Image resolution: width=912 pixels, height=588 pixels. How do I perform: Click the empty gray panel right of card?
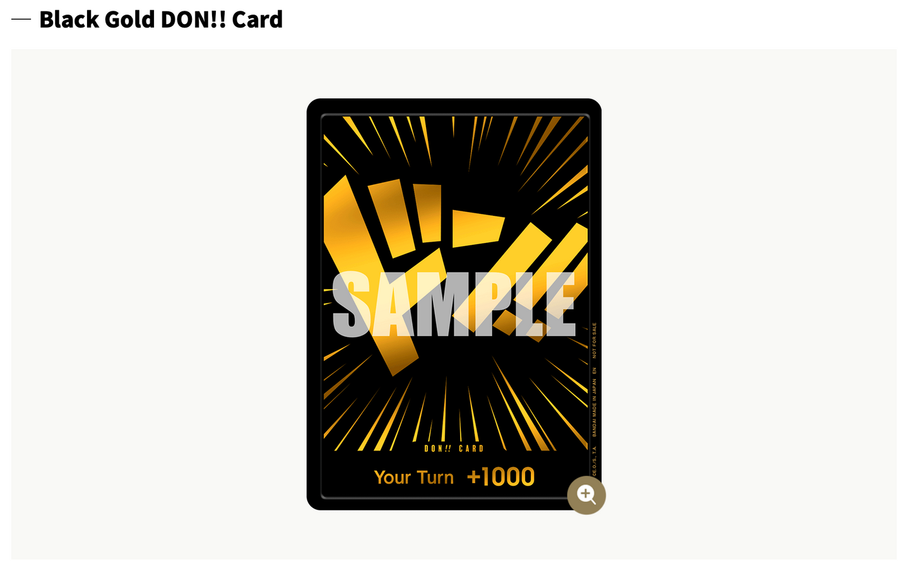pyautogui.click(x=749, y=304)
